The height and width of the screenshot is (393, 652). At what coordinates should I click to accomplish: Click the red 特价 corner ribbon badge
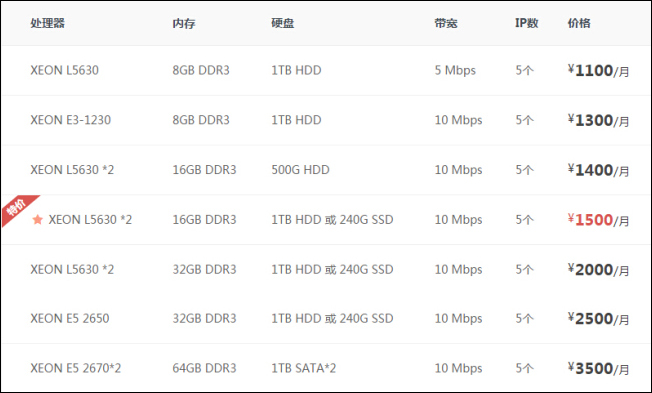17,208
